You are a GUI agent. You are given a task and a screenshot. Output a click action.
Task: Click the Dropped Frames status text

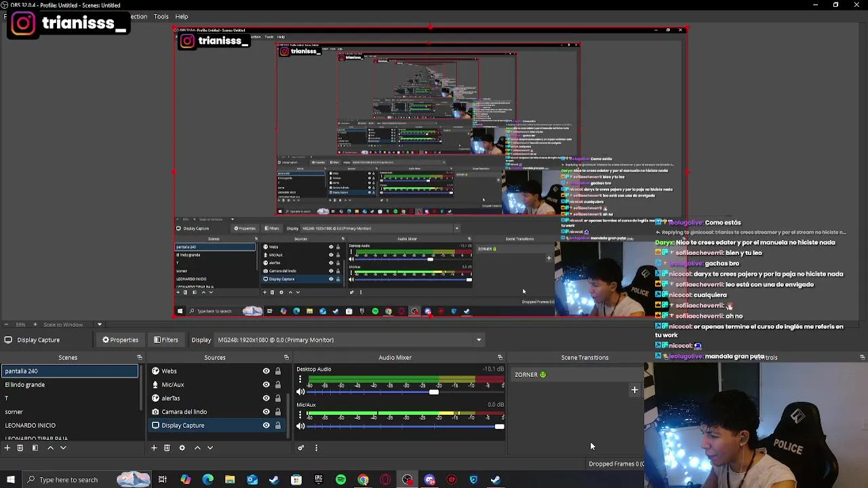coord(616,464)
